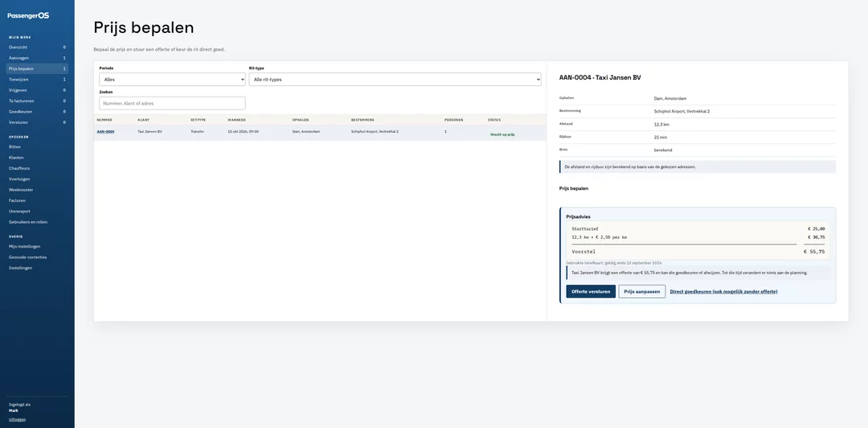Click the Status column header
This screenshot has height=428, width=868.
pos(494,120)
